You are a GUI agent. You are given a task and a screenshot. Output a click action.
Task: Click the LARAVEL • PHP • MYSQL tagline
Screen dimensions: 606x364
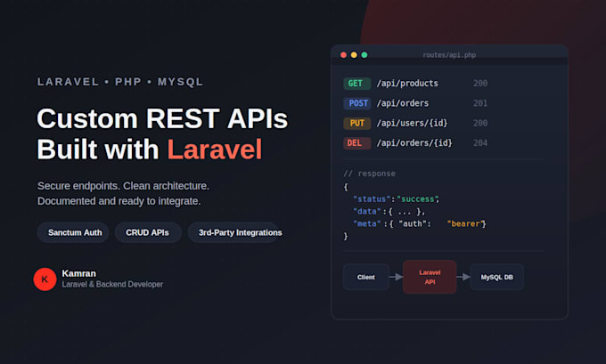pyautogui.click(x=120, y=82)
